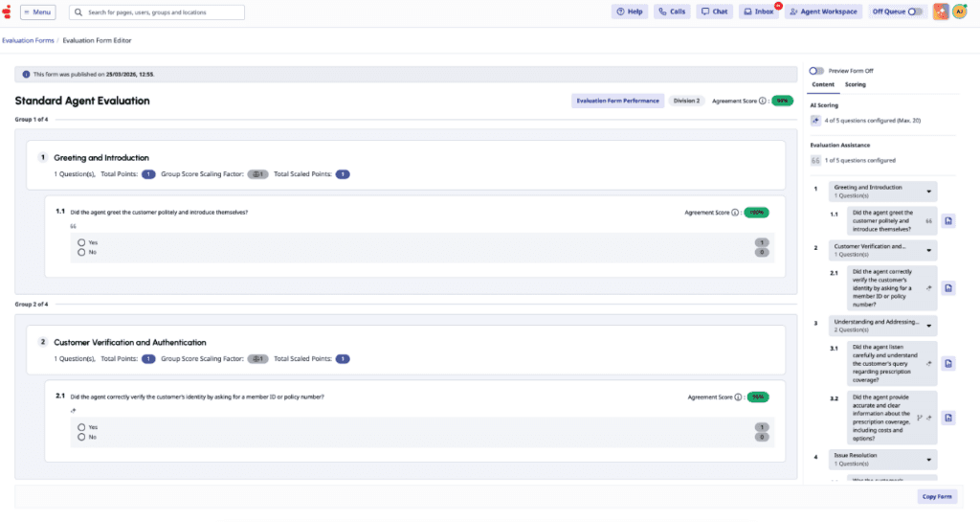980x522 pixels.
Task: Click the info icon next to form Agreement Score
Action: tap(763, 101)
